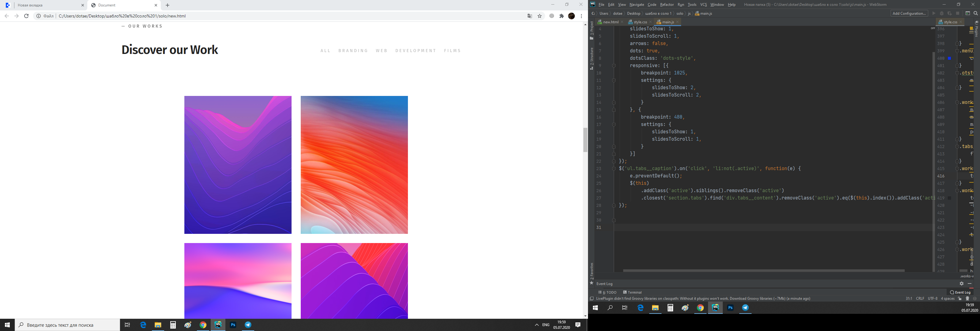Image resolution: width=980 pixels, height=331 pixels.
Task: Collapse the fold at line 11 settings
Action: point(614,80)
